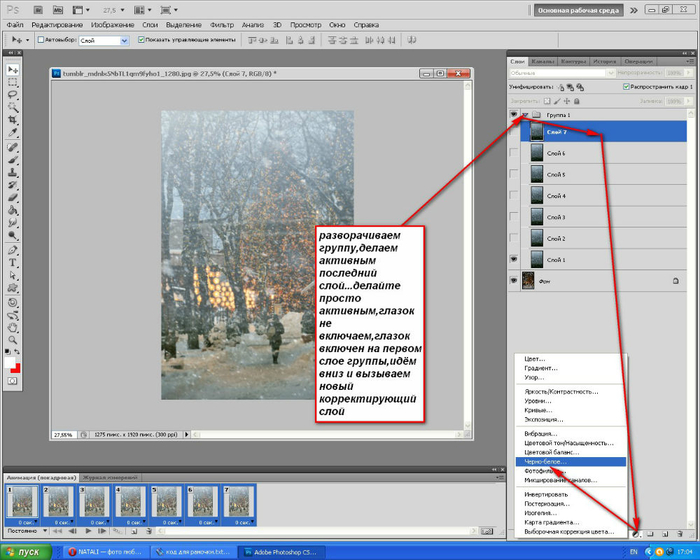Select the Lasso tool
This screenshot has height=560, width=700.
(12, 95)
